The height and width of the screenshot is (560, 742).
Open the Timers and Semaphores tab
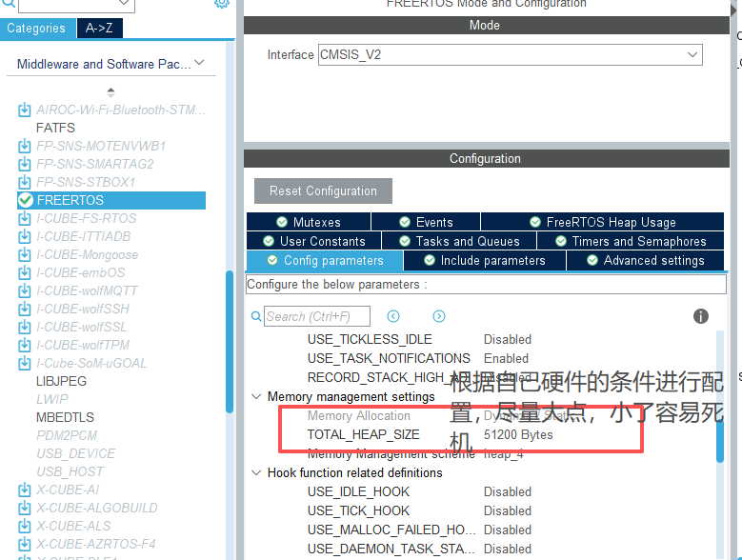click(631, 241)
